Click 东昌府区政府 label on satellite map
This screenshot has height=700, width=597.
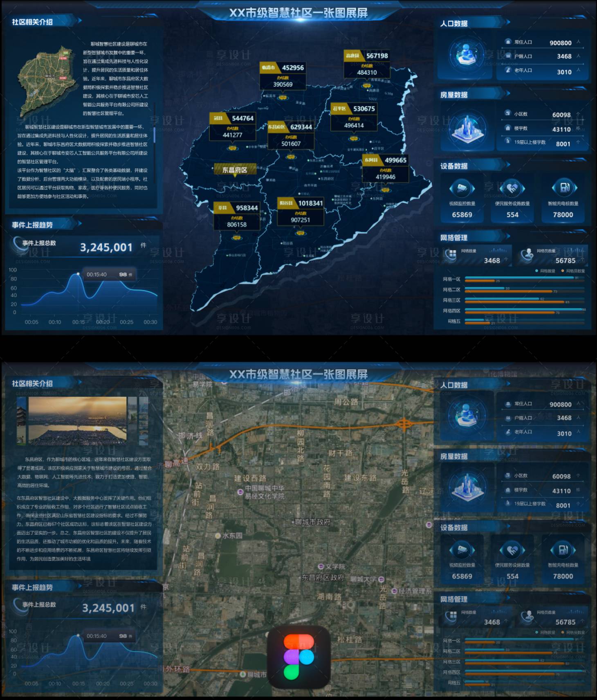(323, 578)
